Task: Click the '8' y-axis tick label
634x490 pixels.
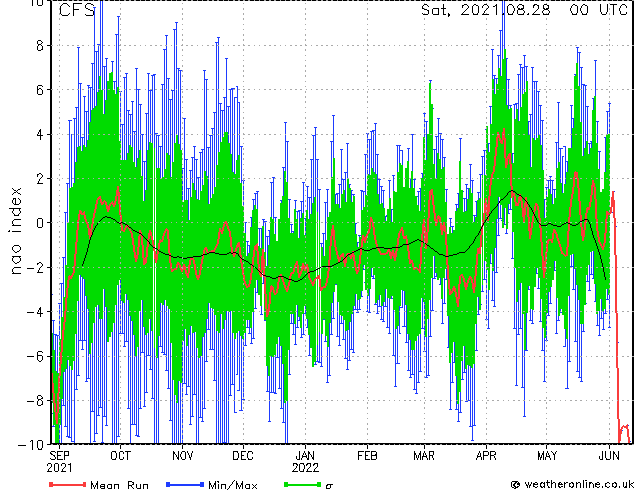Action: 40,46
